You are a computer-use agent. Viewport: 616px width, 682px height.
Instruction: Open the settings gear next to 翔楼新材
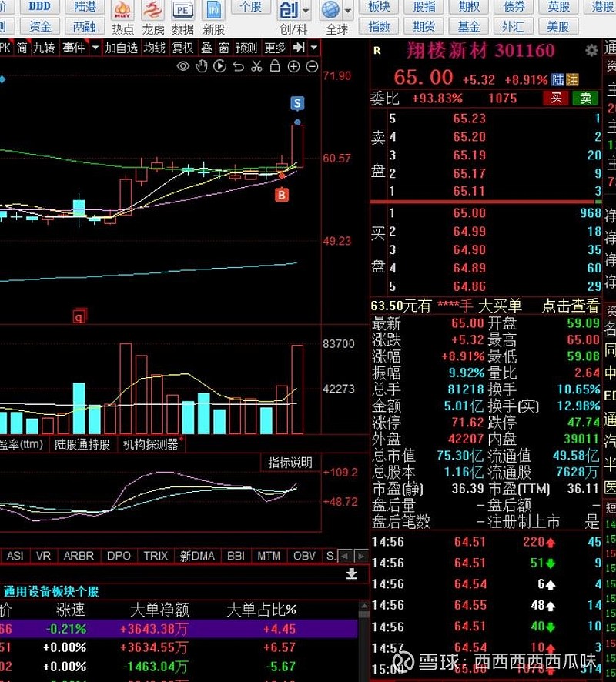pyautogui.click(x=591, y=51)
